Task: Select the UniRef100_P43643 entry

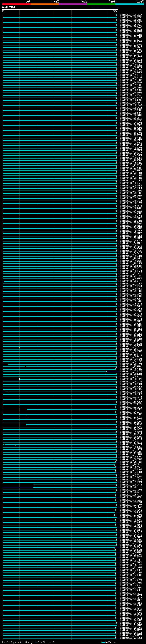Action: coord(131,95)
